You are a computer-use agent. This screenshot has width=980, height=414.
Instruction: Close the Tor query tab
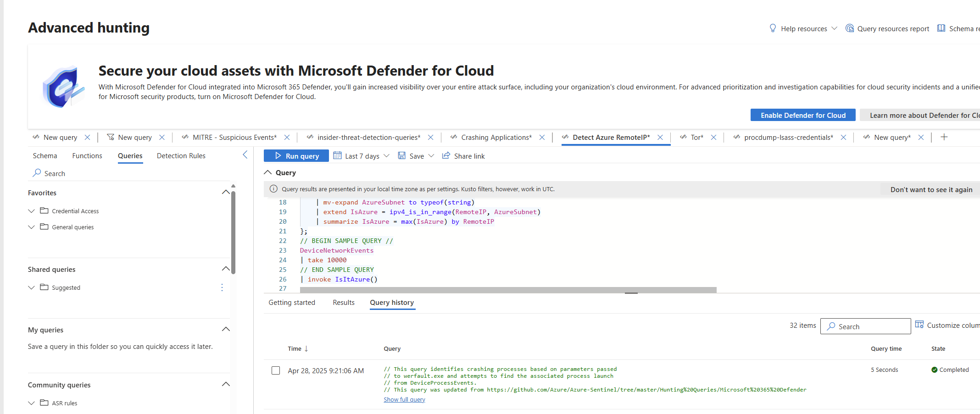coord(713,138)
